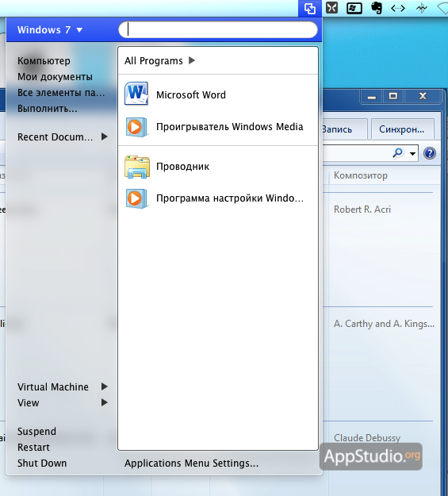Click the Bluetooth-style status icon in menu bar
The image size is (448, 496).
422,8
